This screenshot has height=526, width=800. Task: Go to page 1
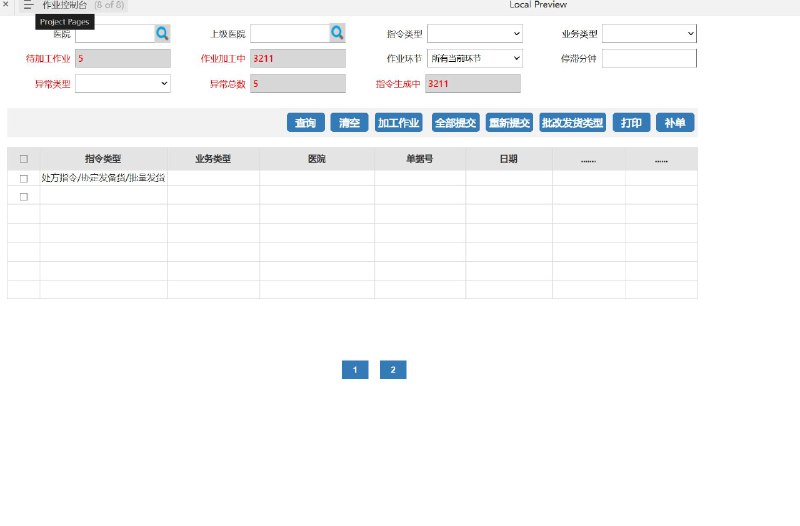355,370
